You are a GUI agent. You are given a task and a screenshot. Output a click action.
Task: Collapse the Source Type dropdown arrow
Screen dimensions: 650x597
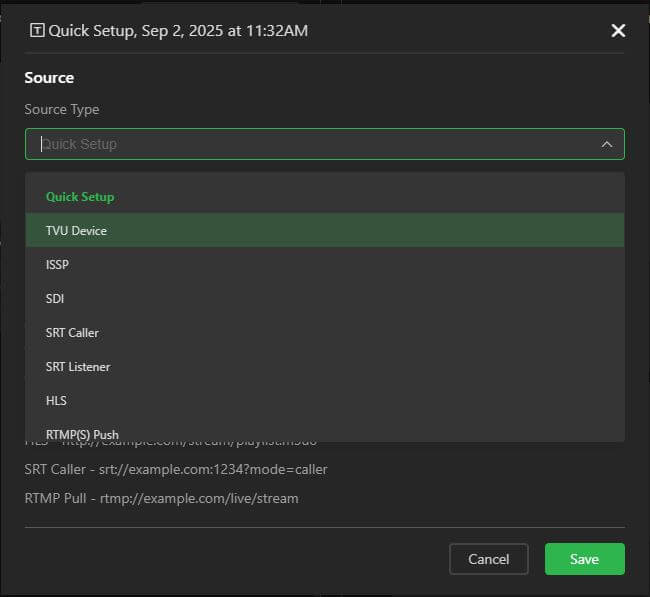tap(606, 144)
